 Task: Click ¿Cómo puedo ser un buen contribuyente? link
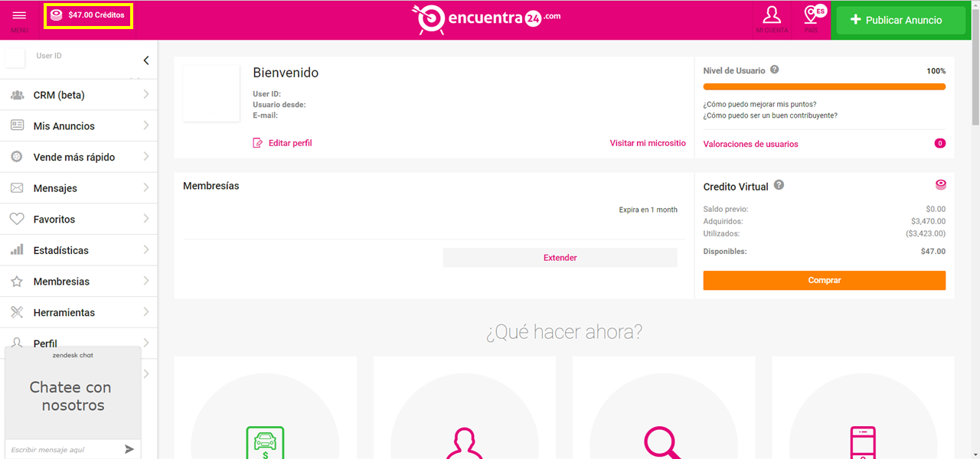pyautogui.click(x=770, y=116)
